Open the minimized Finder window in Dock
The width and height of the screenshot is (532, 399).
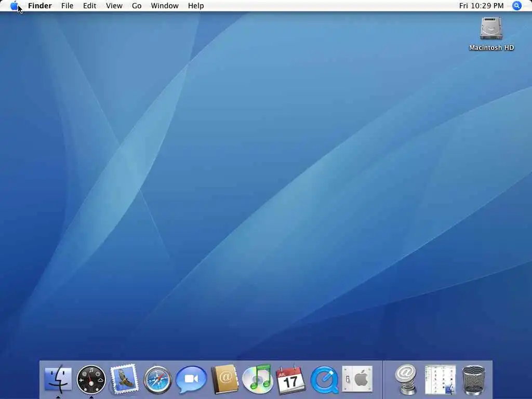[441, 380]
